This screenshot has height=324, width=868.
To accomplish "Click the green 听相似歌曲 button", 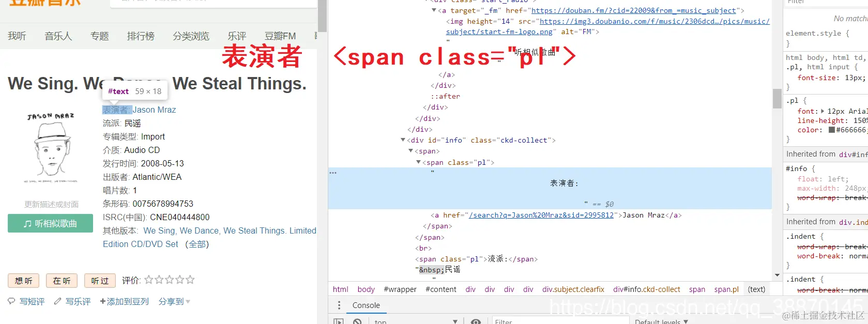I will [x=50, y=223].
